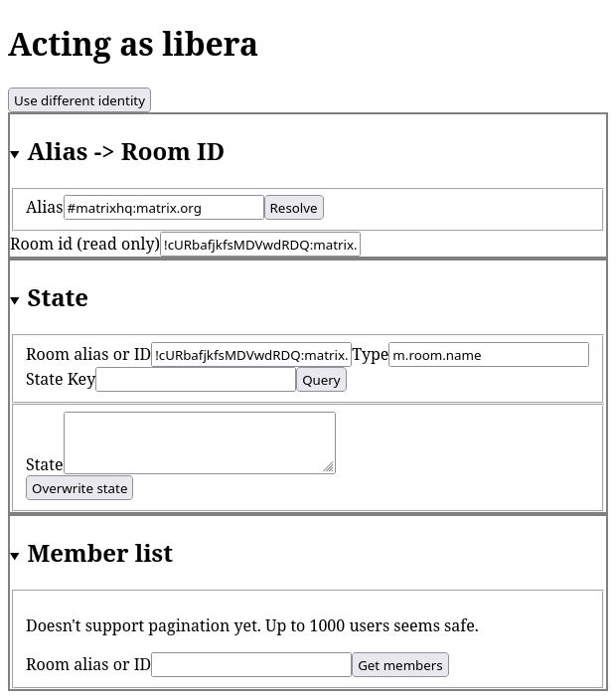Select the read-only Room id field
Screen dimensions: 616x699
(x=260, y=245)
